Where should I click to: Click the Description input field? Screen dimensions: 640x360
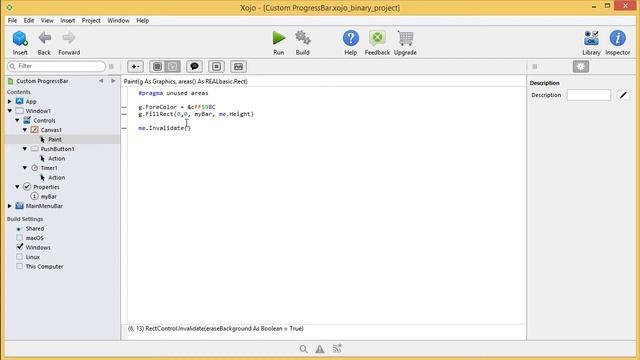(x=589, y=95)
